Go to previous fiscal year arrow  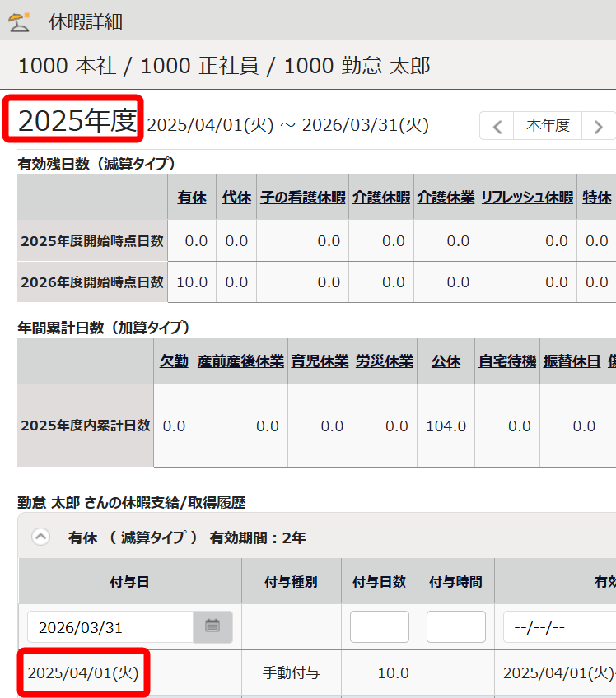[x=497, y=126]
